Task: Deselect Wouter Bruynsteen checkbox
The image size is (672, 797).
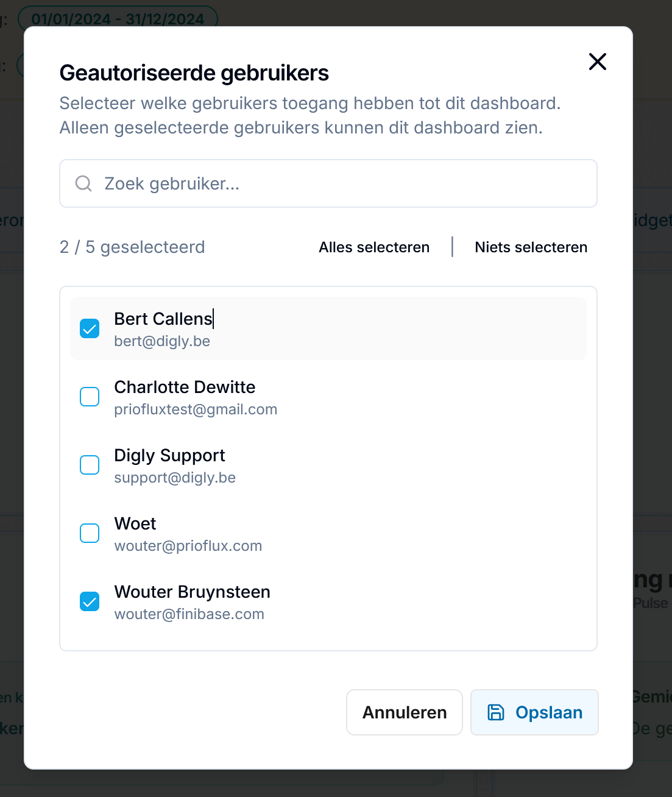Action: 90,601
